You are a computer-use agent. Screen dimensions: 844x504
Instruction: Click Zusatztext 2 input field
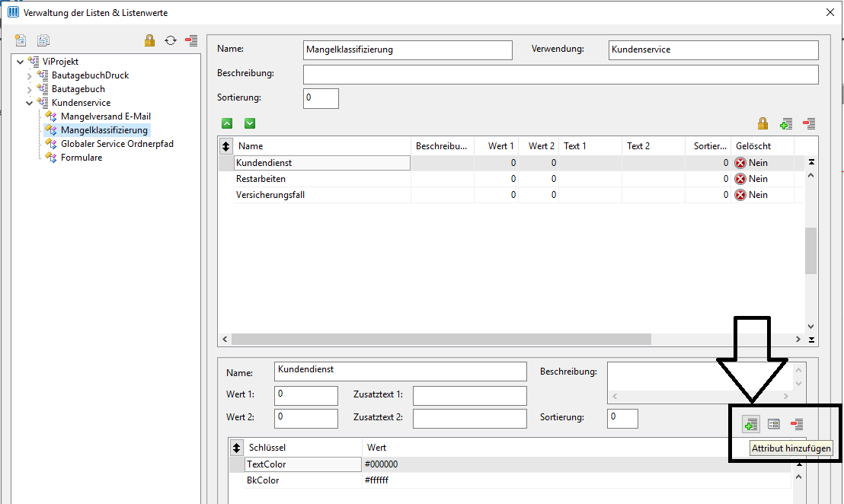[470, 419]
